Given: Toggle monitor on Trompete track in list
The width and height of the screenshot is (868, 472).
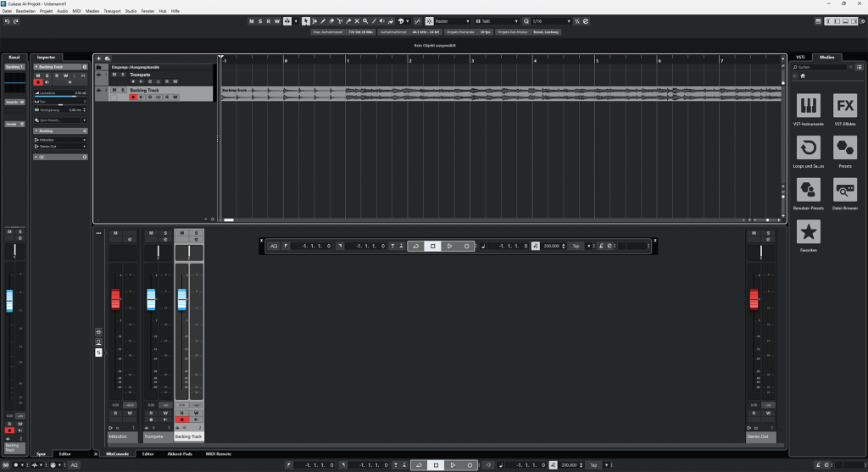Looking at the screenshot, I should tap(142, 81).
